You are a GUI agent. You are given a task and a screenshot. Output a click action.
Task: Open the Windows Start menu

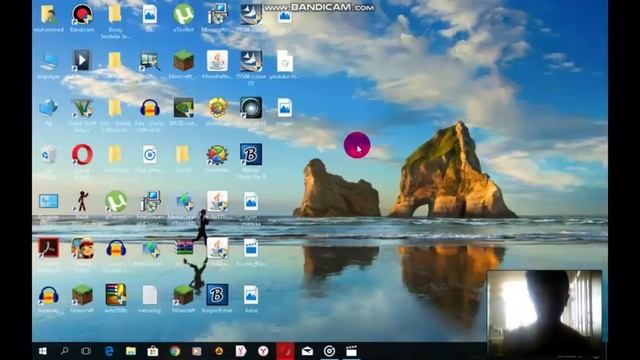click(42, 351)
